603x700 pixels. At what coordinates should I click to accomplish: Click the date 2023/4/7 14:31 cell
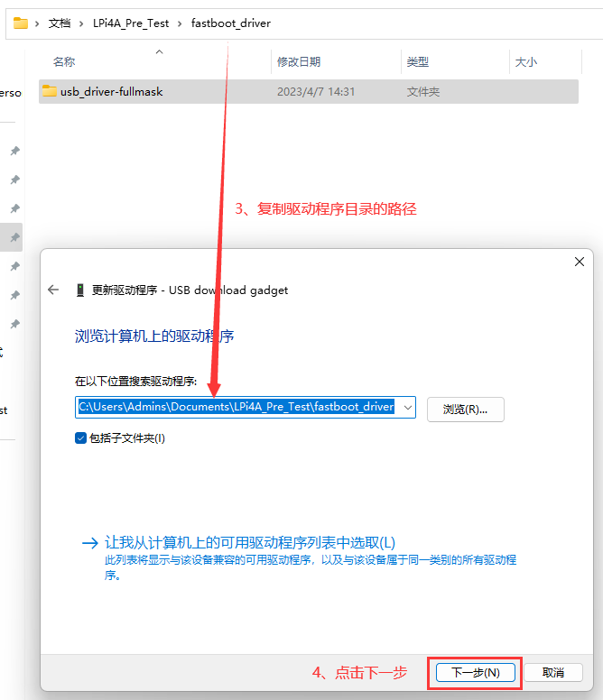(316, 91)
